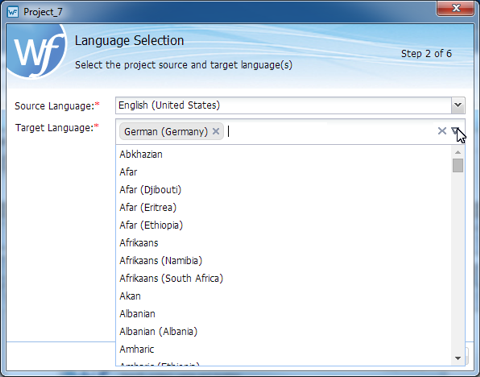The height and width of the screenshot is (377, 480).
Task: Click the Project_7 title bar icon
Action: coord(13,12)
